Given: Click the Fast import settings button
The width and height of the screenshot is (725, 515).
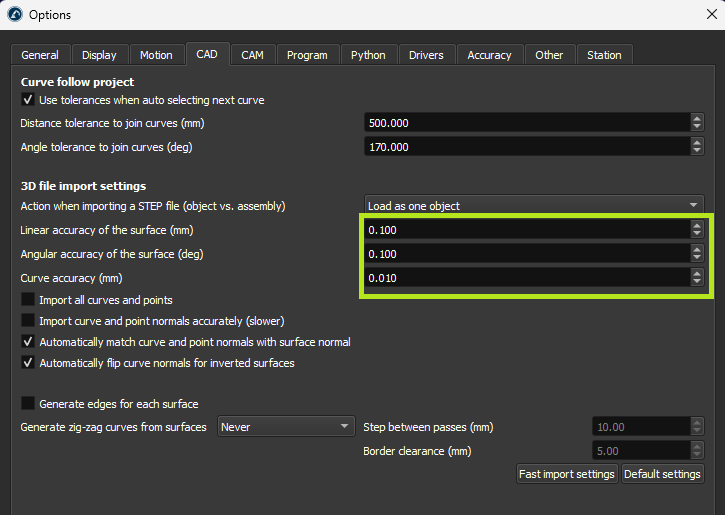Looking at the screenshot, I should [567, 474].
